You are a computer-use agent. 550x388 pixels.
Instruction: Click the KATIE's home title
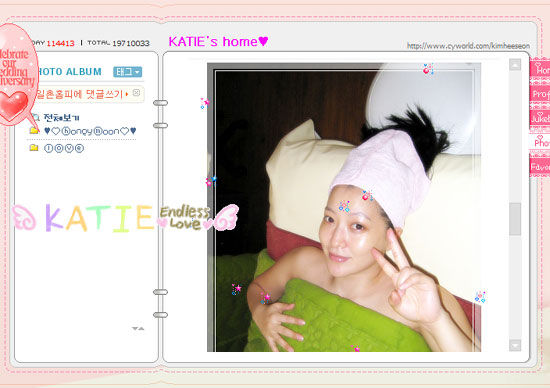[x=218, y=42]
